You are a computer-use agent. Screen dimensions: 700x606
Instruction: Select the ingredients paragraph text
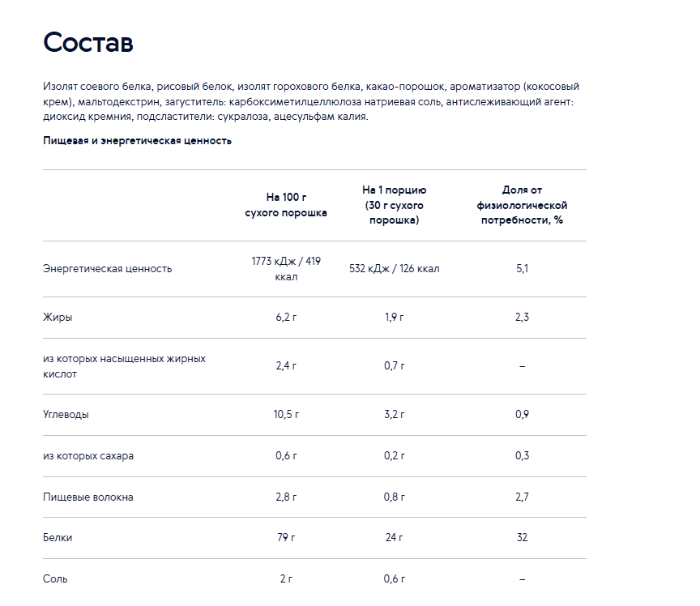311,101
